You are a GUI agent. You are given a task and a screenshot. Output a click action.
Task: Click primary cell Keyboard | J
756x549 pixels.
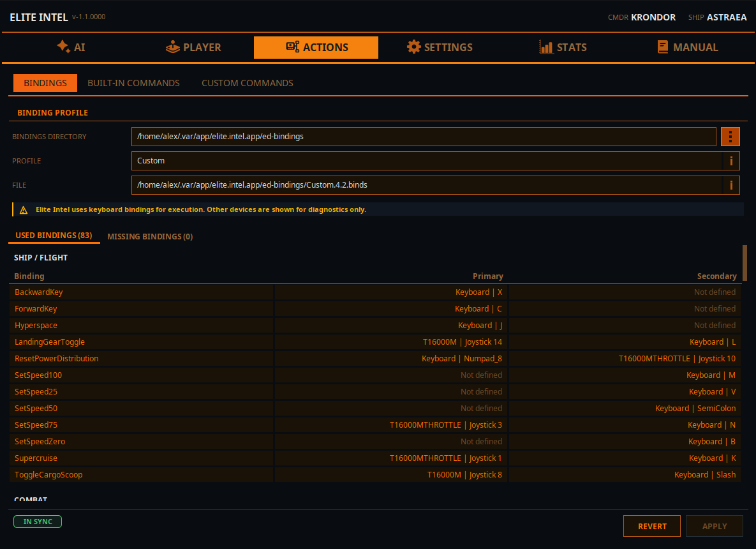click(x=390, y=326)
